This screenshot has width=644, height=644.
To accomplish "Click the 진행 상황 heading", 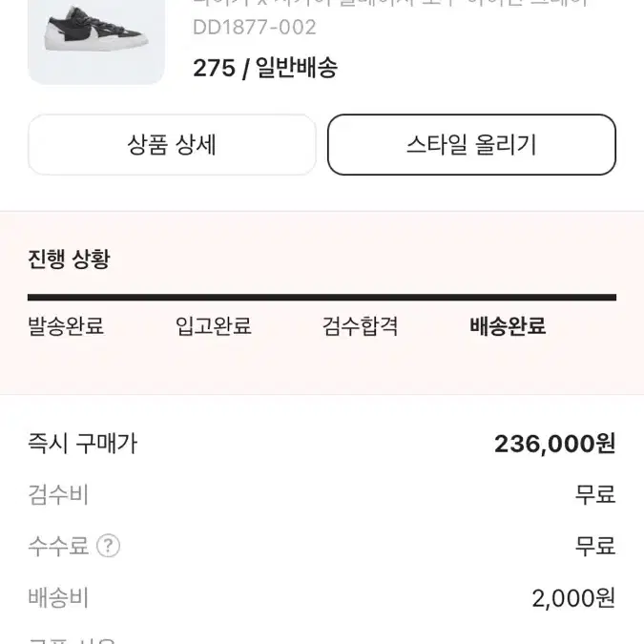I will point(69,259).
